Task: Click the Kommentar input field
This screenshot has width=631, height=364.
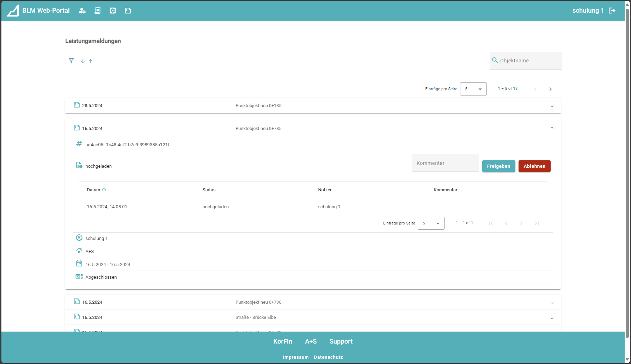Action: tap(445, 164)
